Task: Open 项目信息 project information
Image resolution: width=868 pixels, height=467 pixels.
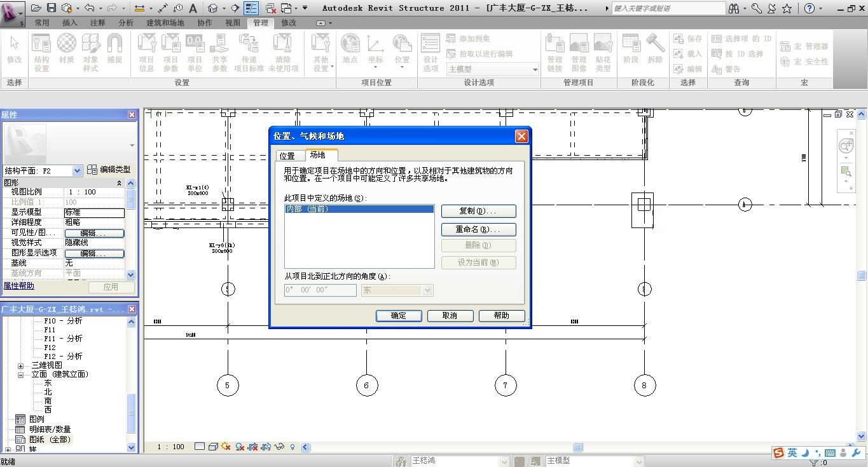Action: point(147,53)
